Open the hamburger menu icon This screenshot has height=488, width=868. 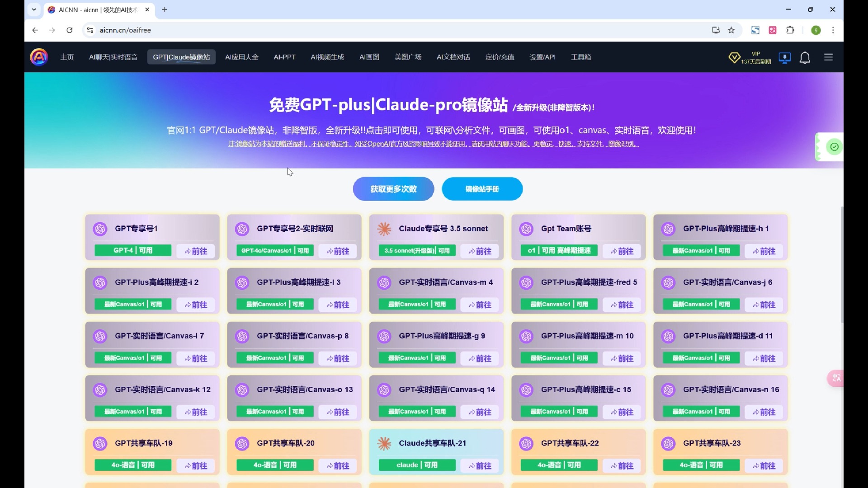[828, 57]
